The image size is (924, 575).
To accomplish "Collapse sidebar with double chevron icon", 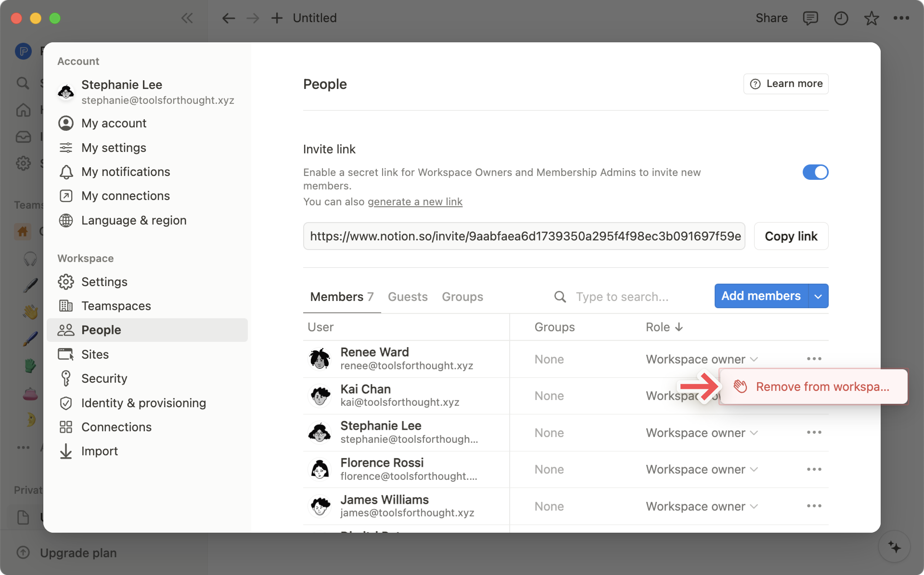I will point(187,18).
